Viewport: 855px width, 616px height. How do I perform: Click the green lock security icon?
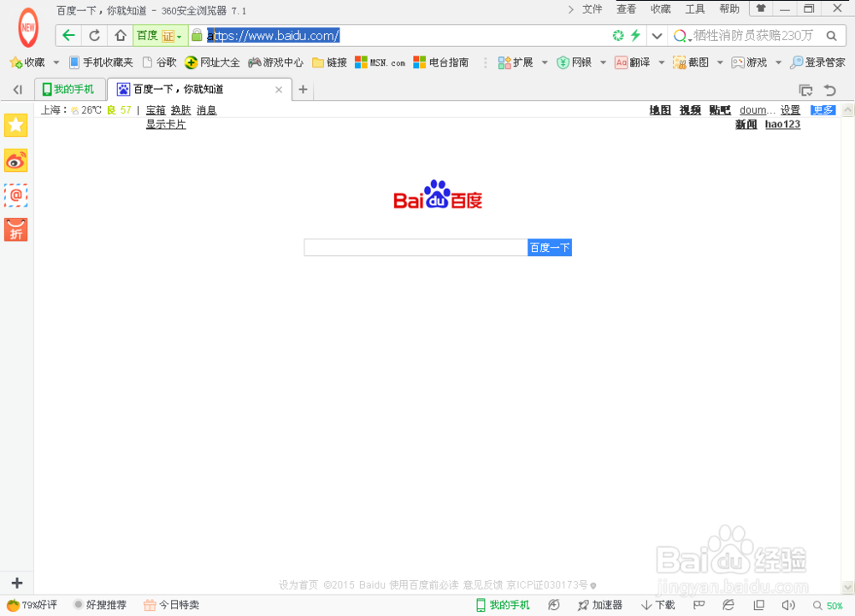click(197, 35)
